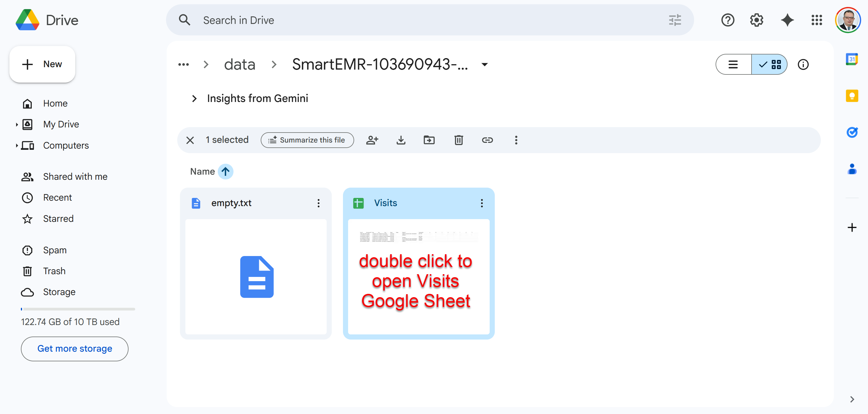Summarize this file with Gemini
This screenshot has height=414, width=868.
pyautogui.click(x=307, y=140)
